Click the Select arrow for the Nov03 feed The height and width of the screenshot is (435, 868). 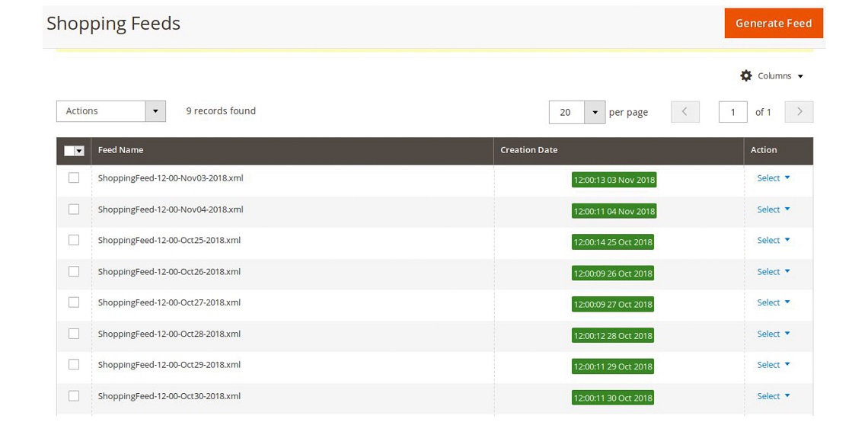point(787,178)
